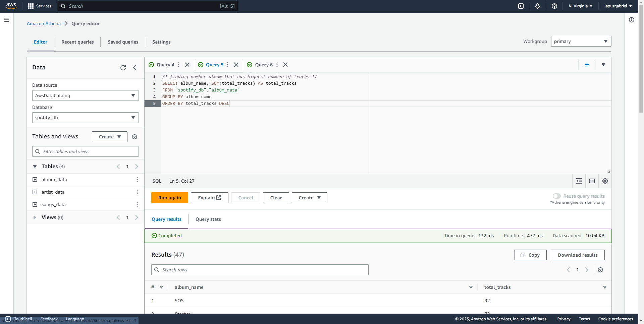Close the Query 6 tab
The height and width of the screenshot is (324, 644).
[x=285, y=65]
